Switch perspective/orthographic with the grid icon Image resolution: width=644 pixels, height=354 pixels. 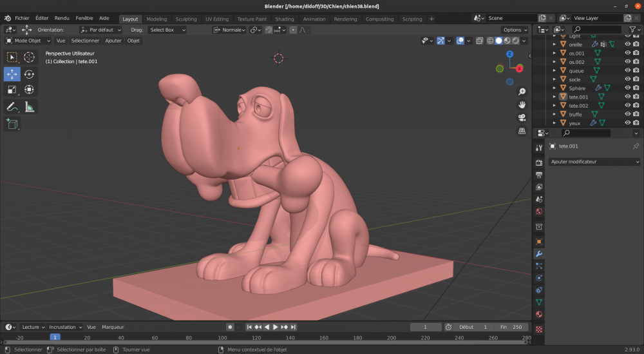point(522,131)
